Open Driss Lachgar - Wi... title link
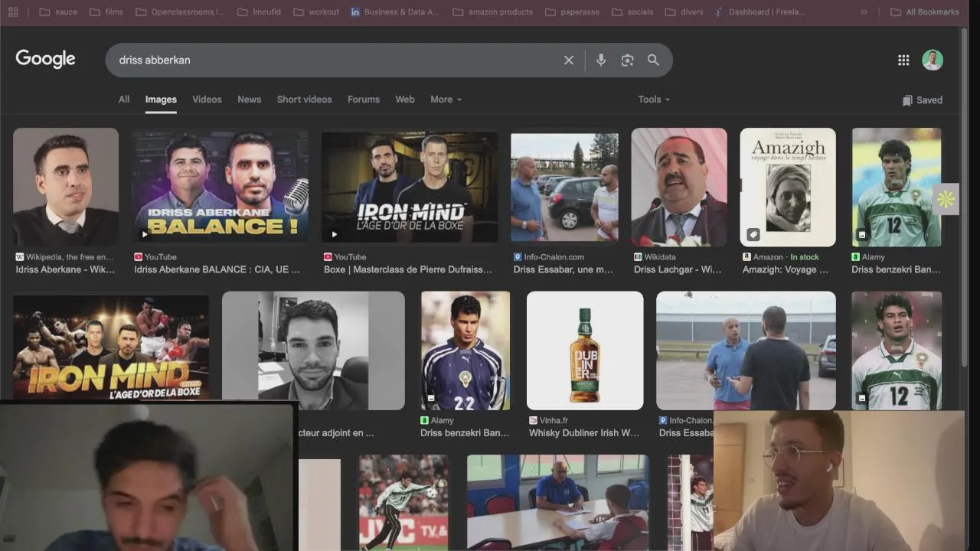Viewport: 980px width, 551px height. 678,269
